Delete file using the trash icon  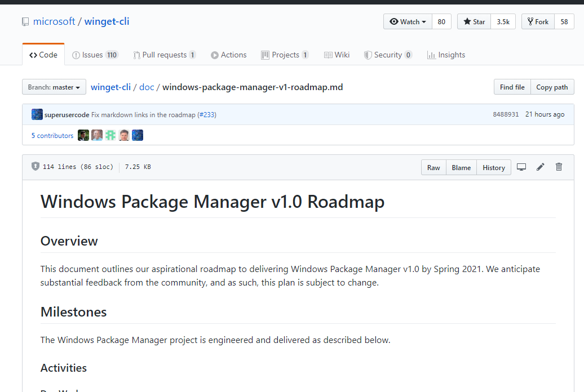point(559,167)
